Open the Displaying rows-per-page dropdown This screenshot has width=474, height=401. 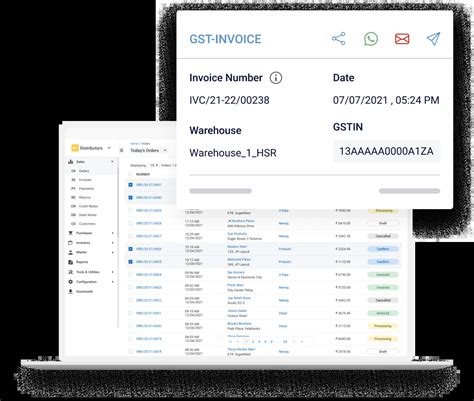[x=154, y=165]
